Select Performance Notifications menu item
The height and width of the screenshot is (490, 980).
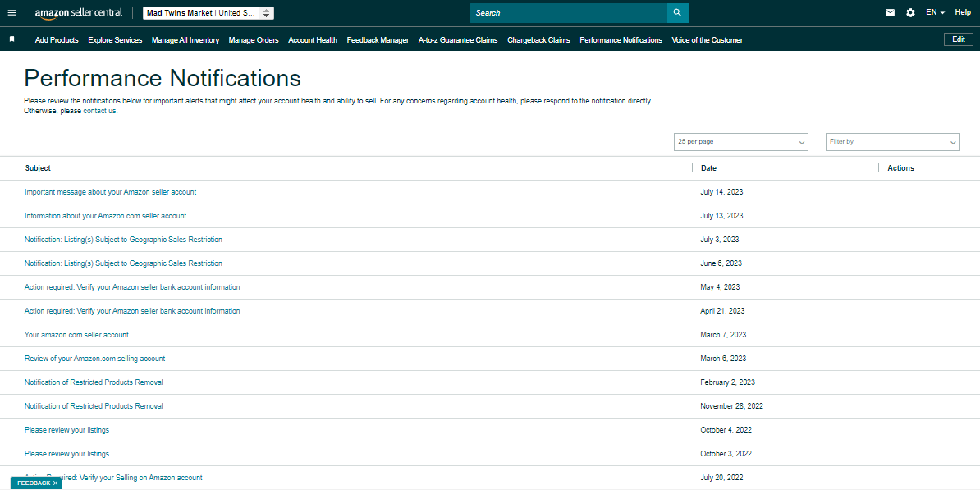(x=621, y=40)
